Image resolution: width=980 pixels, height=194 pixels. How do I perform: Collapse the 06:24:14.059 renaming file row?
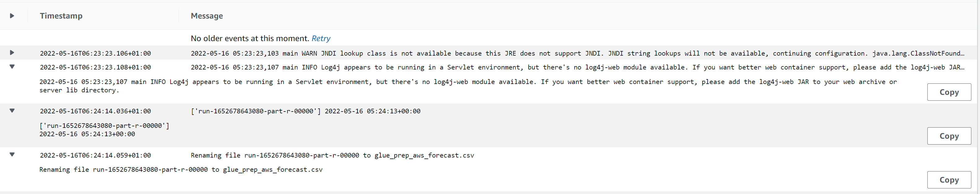point(12,154)
